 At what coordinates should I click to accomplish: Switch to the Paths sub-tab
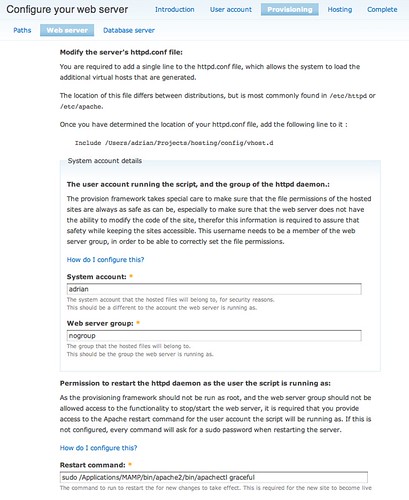(22, 30)
